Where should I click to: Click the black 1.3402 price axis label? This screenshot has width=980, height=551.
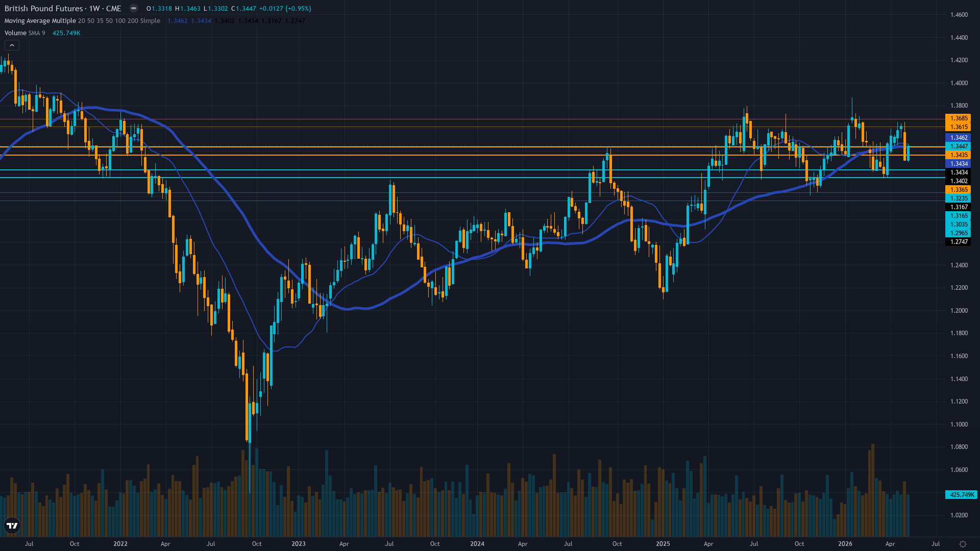pos(958,181)
